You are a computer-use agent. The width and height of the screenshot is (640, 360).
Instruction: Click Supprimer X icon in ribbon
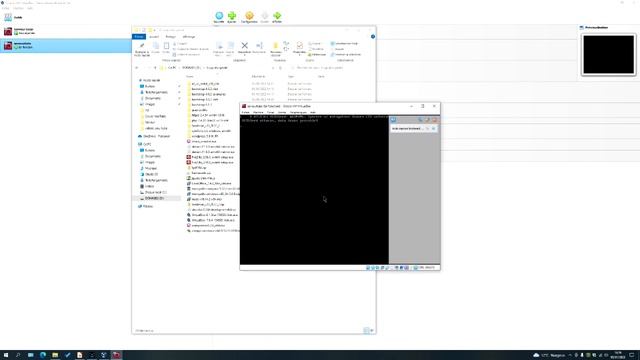coord(244,45)
